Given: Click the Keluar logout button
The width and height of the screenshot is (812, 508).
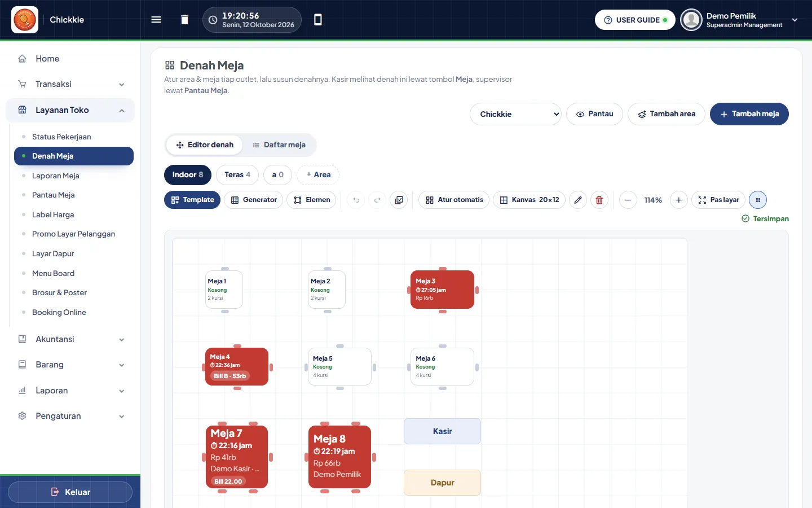Looking at the screenshot, I should [x=70, y=492].
